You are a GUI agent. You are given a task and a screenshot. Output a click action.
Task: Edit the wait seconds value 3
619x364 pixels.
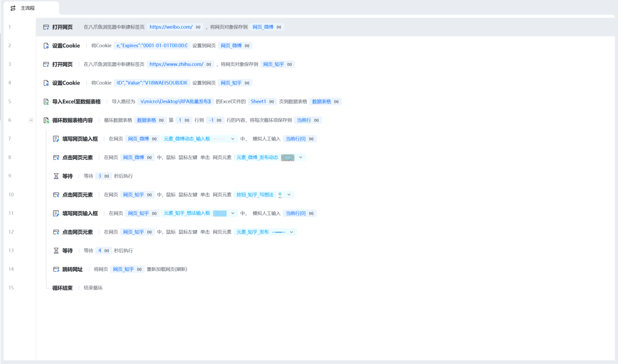click(x=100, y=176)
